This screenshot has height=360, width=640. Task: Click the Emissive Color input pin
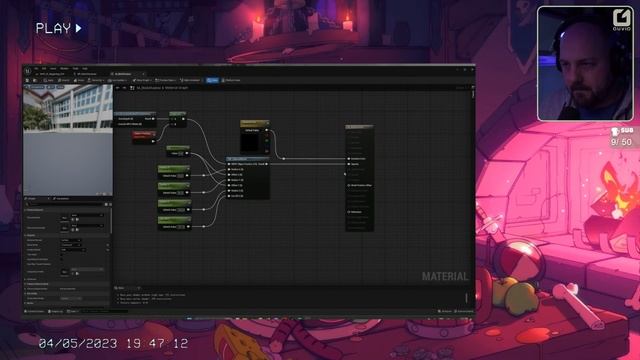349,159
